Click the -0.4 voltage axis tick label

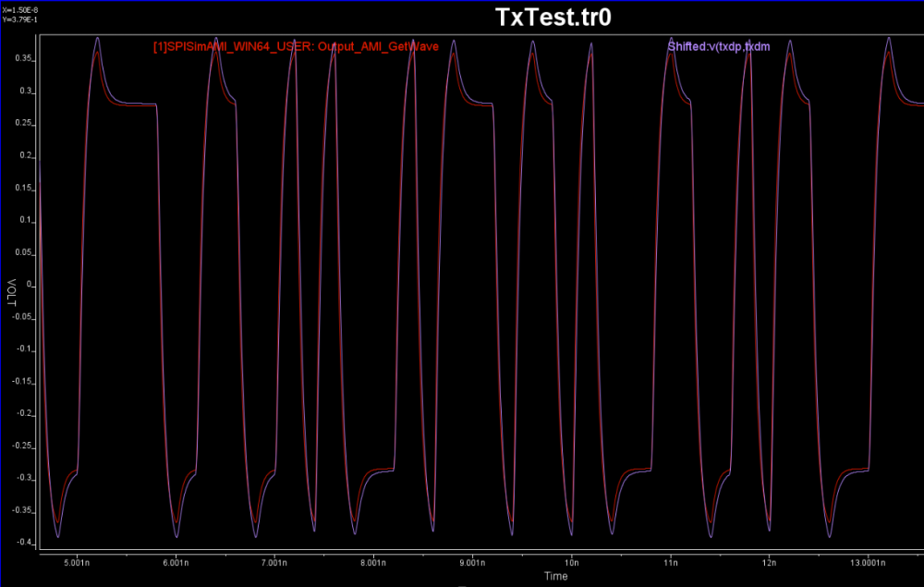click(x=24, y=543)
